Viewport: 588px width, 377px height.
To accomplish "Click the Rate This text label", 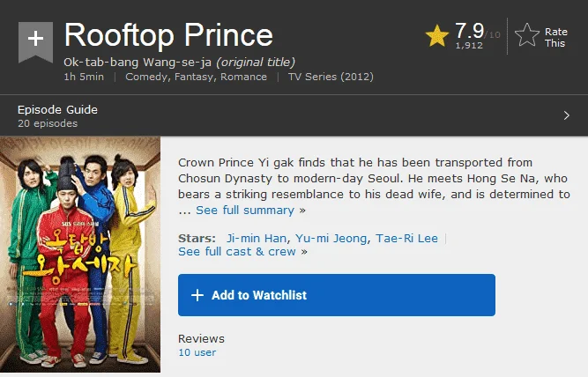I will click(555, 38).
